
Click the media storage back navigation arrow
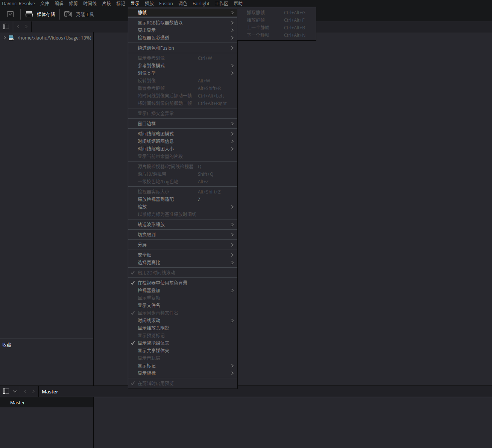tap(18, 26)
